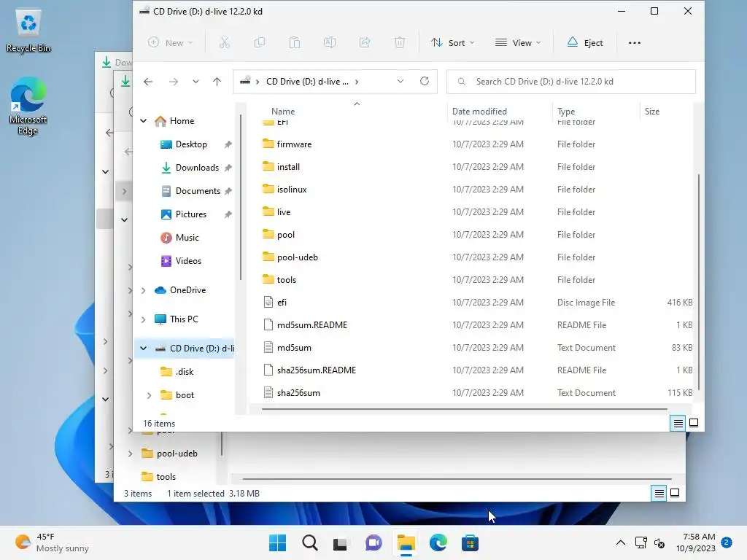Sort by Date modified column header
747x560 pixels.
(479, 112)
